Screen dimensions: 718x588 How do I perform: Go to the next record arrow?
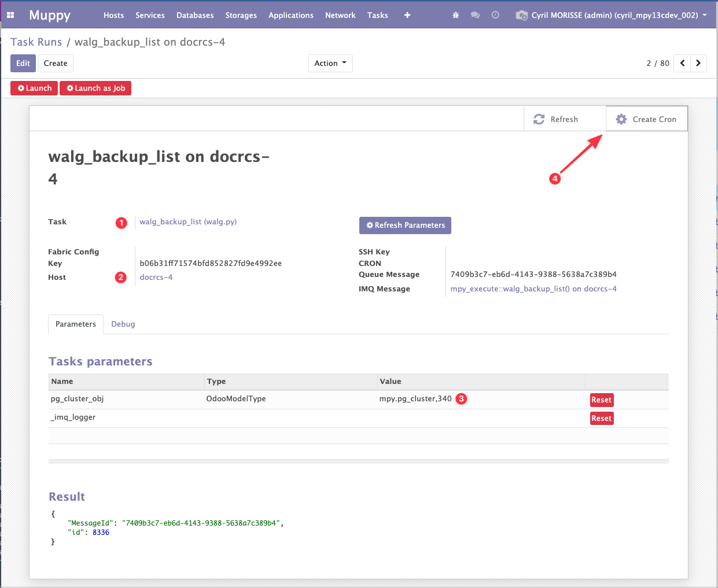coord(698,63)
